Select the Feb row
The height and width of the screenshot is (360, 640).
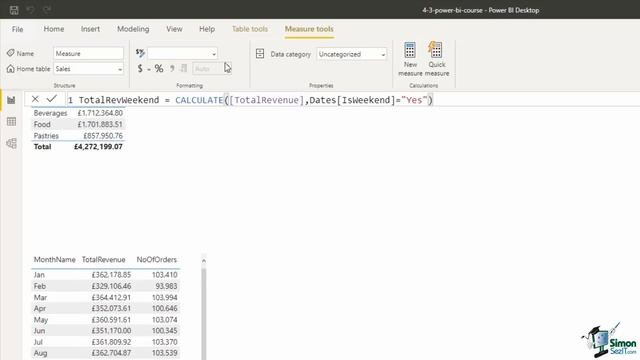coord(105,286)
